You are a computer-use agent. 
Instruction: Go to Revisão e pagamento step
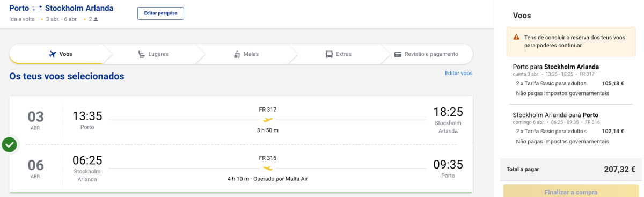[x=426, y=54]
